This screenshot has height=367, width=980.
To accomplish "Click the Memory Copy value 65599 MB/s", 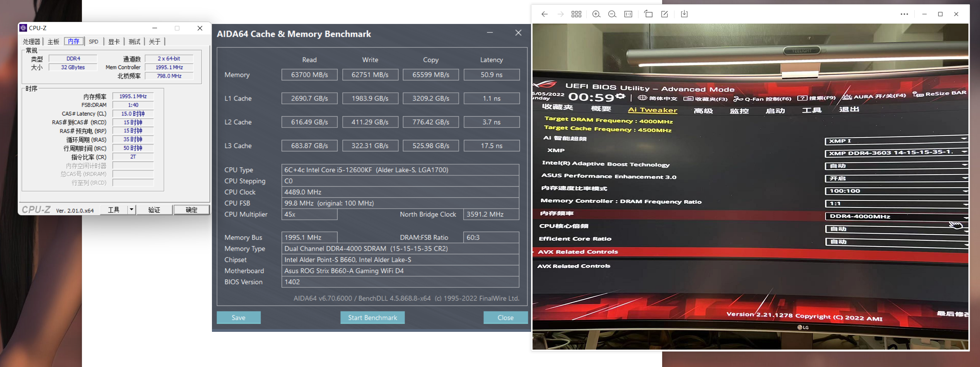I will (x=431, y=75).
